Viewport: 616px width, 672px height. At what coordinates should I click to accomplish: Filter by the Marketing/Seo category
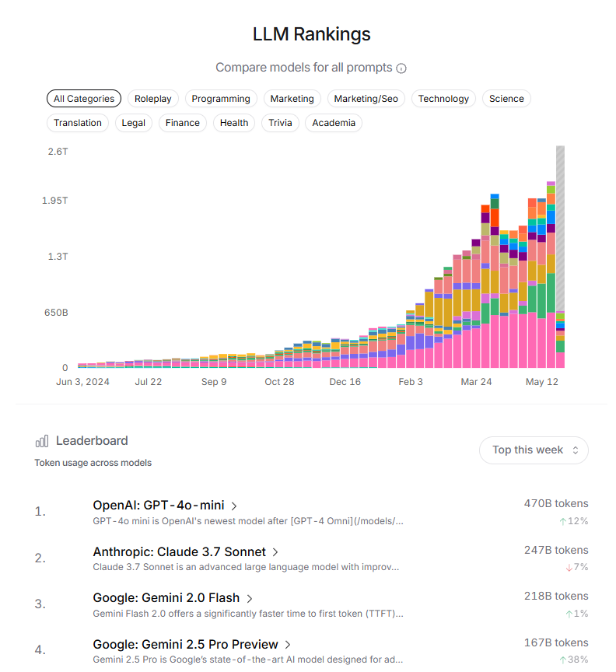click(x=366, y=99)
